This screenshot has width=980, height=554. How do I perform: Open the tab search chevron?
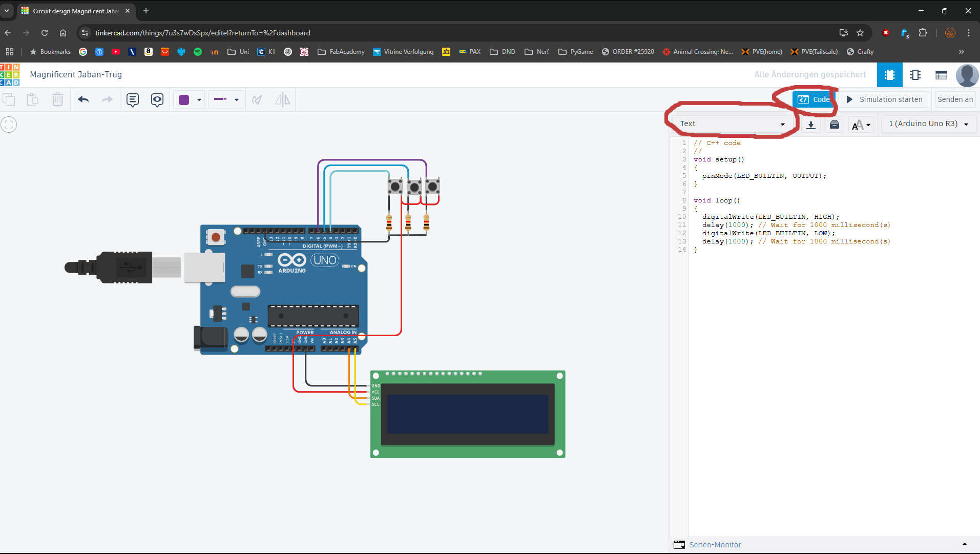click(x=7, y=11)
